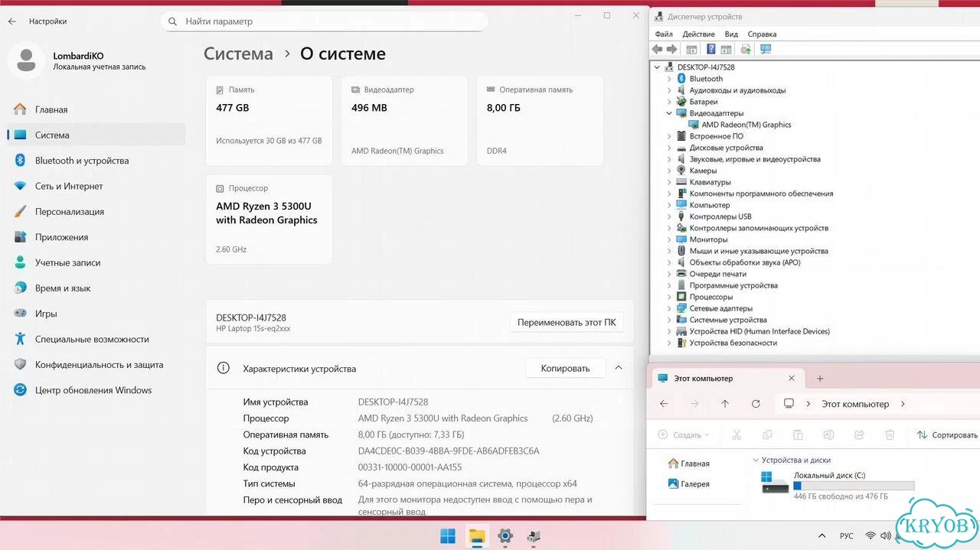
Task: Click the Explorer back arrow
Action: [x=664, y=404]
